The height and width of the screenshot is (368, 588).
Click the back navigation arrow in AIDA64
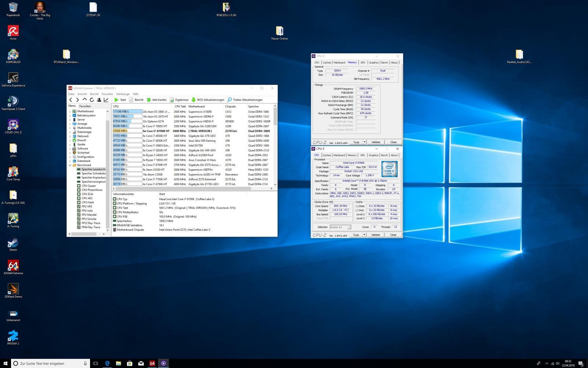tap(71, 100)
